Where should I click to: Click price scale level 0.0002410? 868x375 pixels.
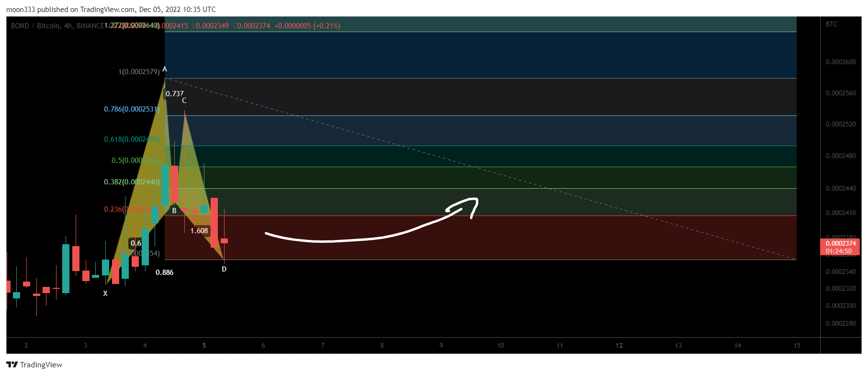tap(841, 213)
